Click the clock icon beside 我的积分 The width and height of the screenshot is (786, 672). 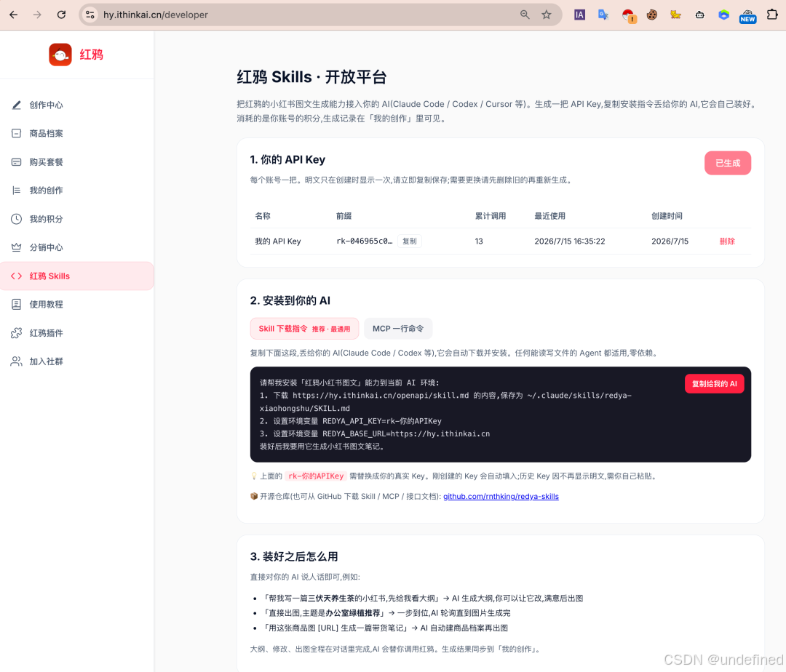(x=17, y=219)
